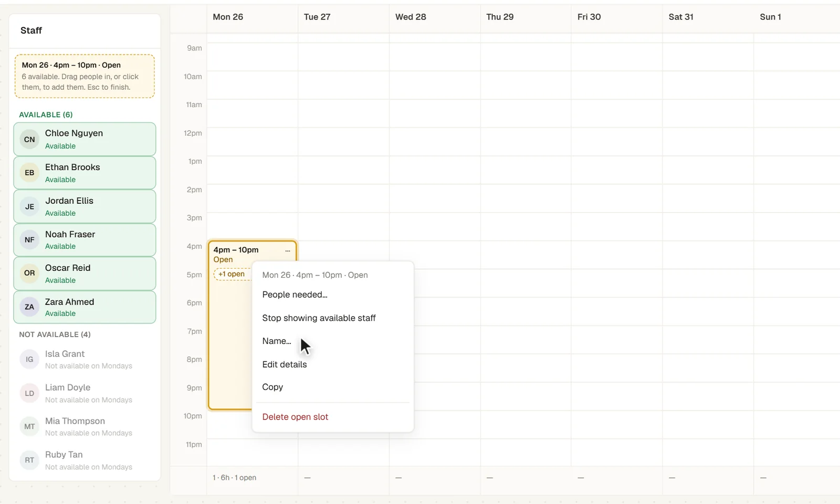Click Delete open slot
This screenshot has height=504, width=840.
333,417
